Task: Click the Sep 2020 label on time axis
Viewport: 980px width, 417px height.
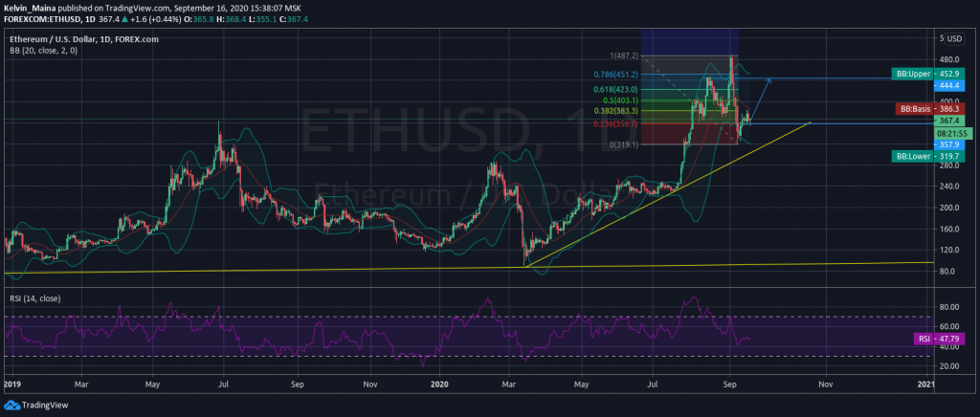Action: tap(728, 384)
